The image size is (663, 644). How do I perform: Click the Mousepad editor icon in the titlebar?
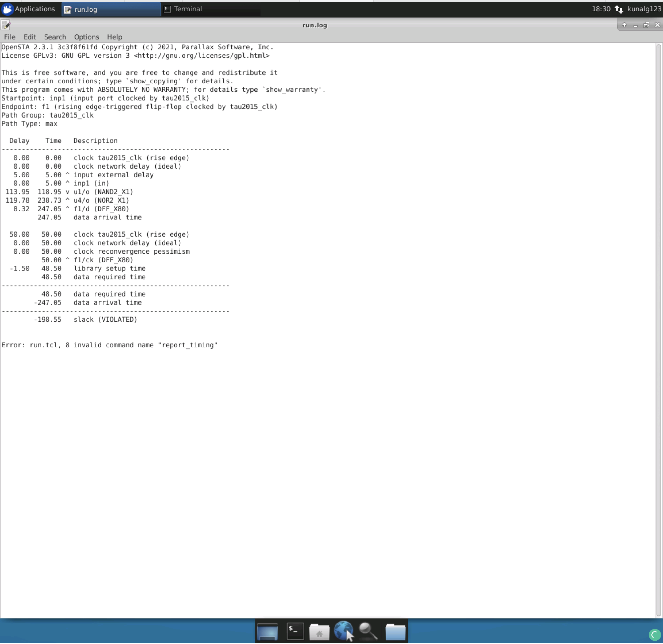coord(6,25)
